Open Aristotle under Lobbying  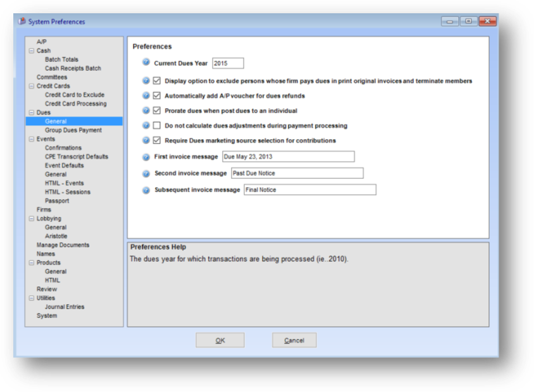click(56, 236)
